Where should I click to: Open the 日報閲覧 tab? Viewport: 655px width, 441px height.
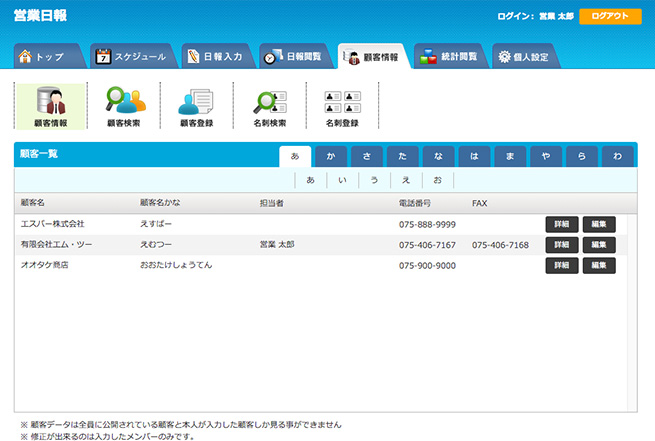tap(296, 56)
